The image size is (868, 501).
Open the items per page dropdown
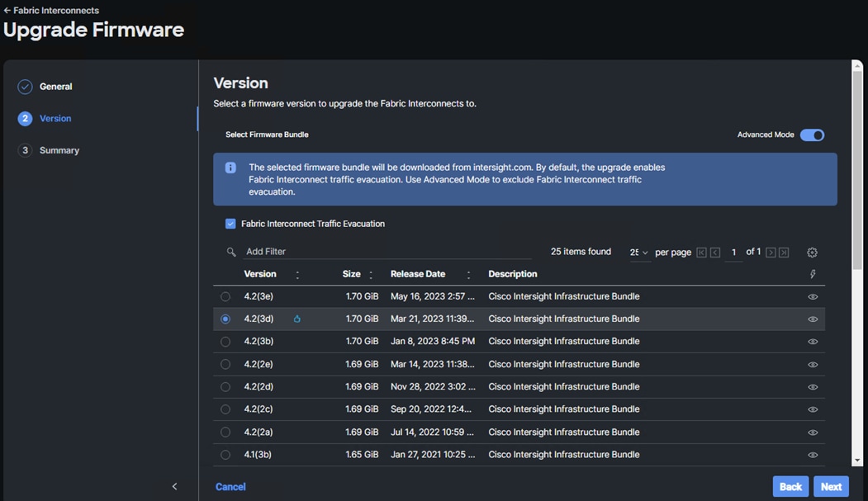(639, 253)
